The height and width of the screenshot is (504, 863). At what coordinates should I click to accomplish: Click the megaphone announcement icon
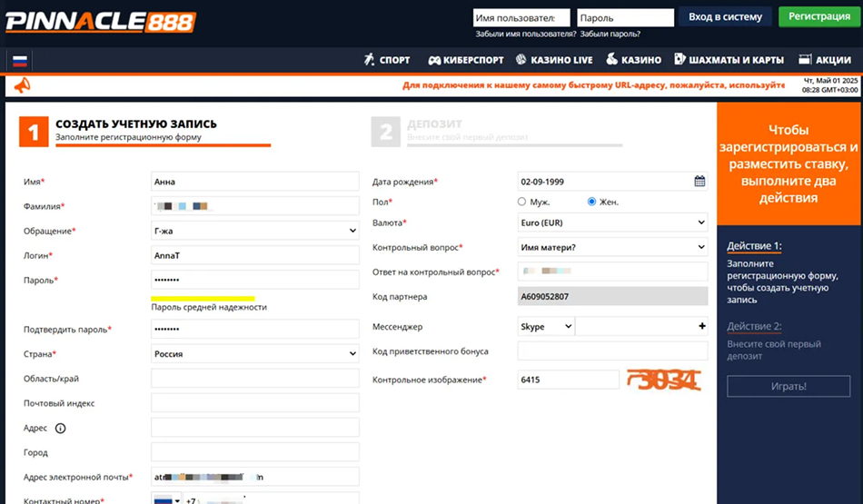(23, 85)
